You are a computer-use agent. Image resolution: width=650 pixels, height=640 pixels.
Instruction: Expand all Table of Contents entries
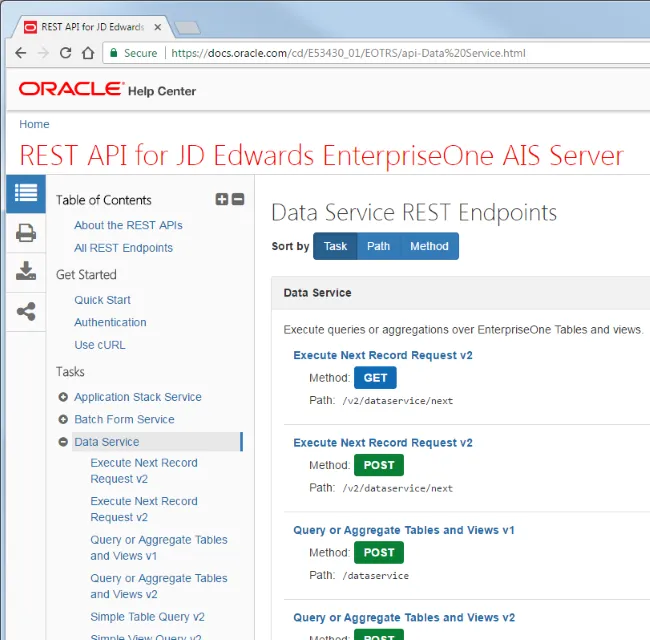[x=222, y=199]
